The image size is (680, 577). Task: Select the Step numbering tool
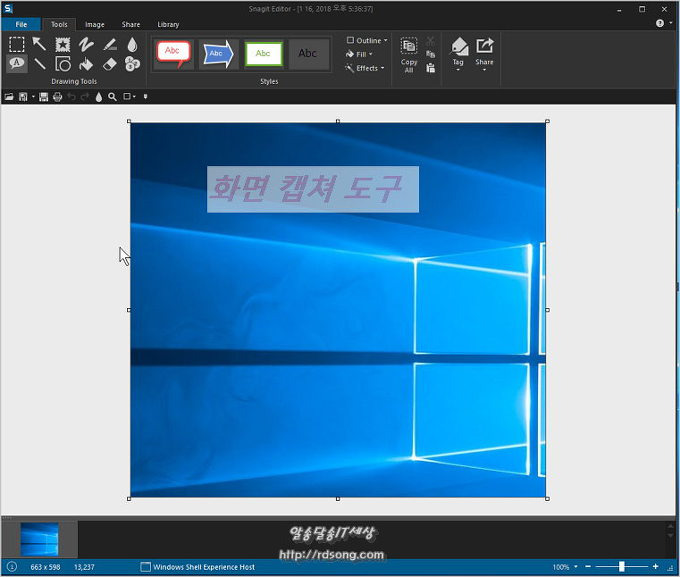point(132,64)
